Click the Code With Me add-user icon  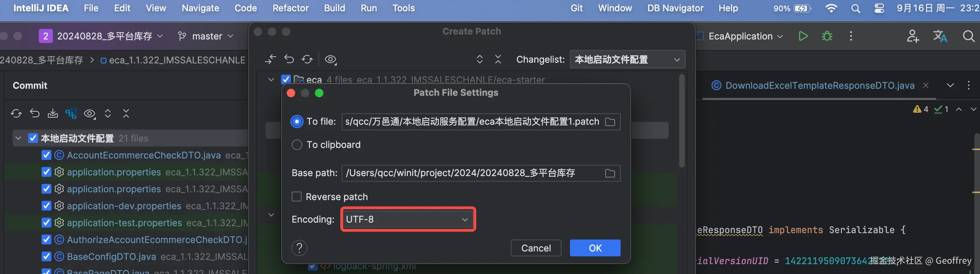[912, 36]
